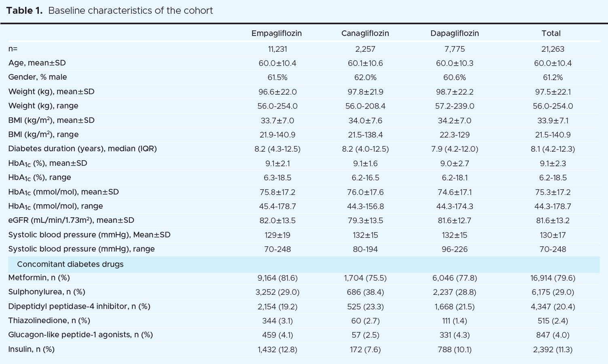Click the Dipeptidyl peptidase-4 inhibitor row label
608x364 pixels.
(79, 307)
